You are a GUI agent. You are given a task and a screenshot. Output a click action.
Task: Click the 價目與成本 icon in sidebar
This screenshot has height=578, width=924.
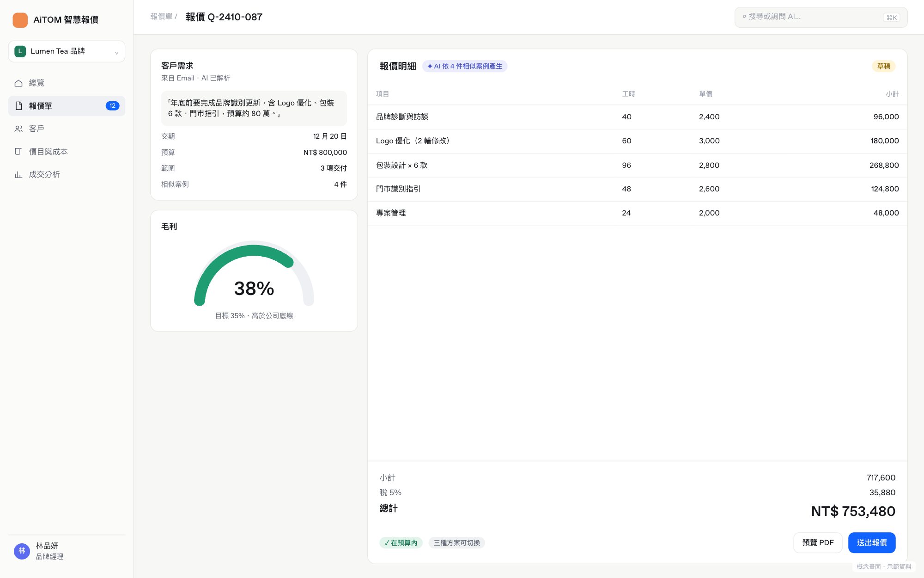pos(18,152)
